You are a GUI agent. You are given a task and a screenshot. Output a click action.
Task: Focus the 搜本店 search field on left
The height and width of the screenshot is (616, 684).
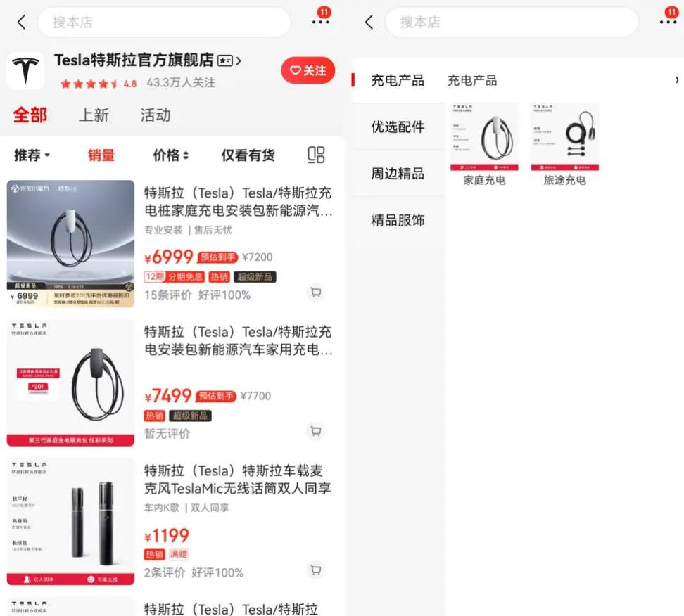point(164,22)
